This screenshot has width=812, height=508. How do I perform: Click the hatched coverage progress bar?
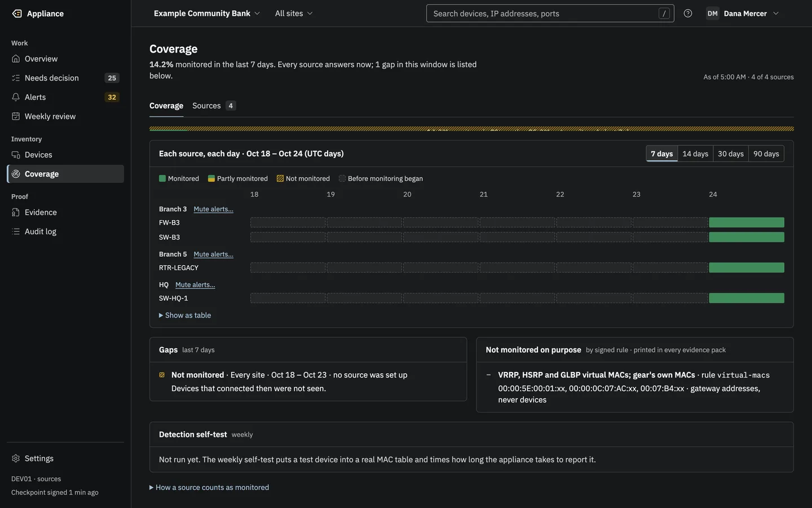pyautogui.click(x=471, y=129)
